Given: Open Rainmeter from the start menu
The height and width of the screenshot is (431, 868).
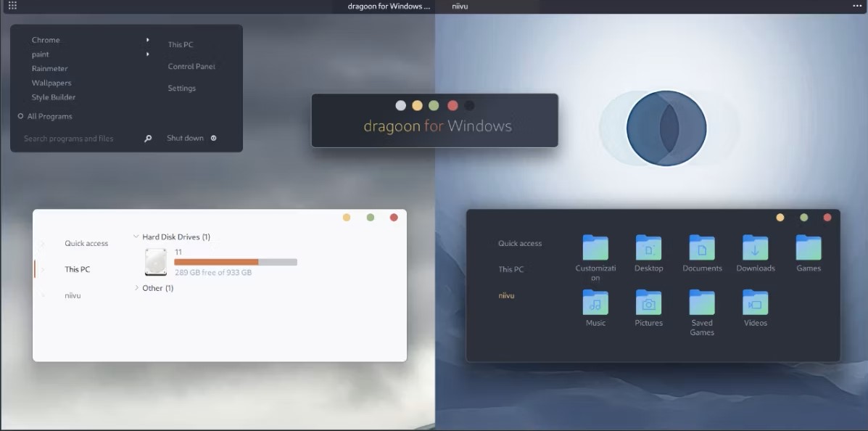Looking at the screenshot, I should (x=50, y=69).
